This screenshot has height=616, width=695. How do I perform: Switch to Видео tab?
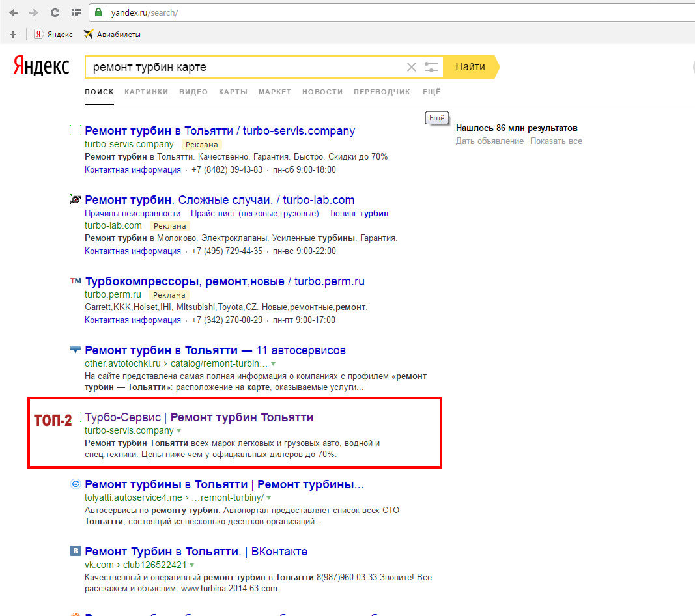point(193,92)
